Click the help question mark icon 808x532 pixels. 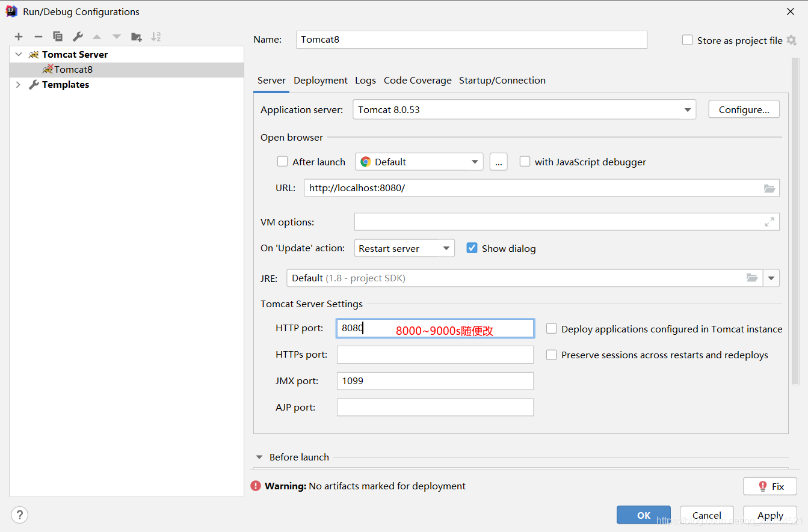coord(19,515)
